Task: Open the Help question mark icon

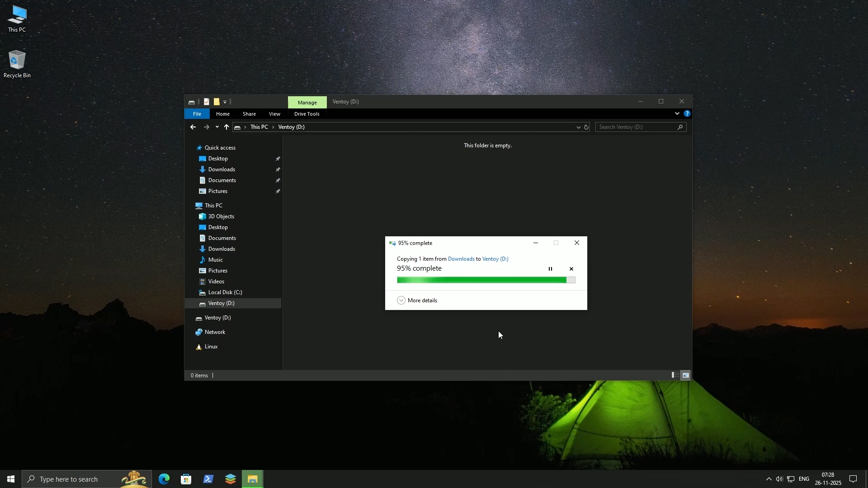Action: click(x=687, y=113)
